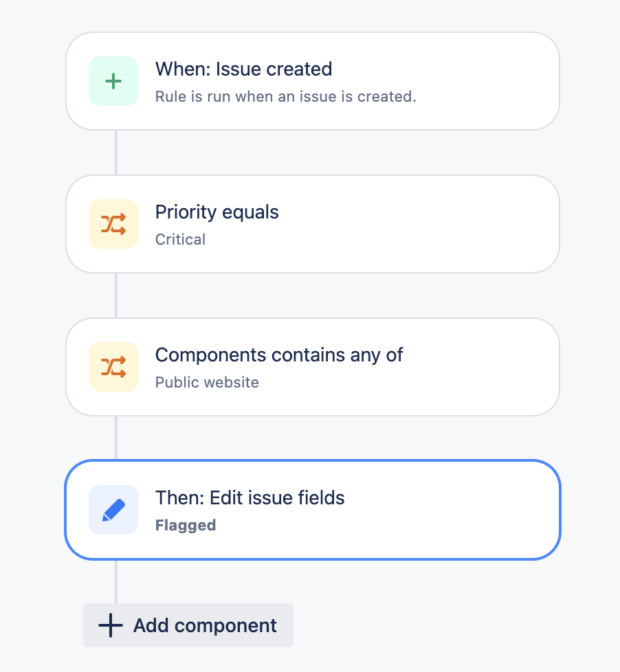
Task: Click the Components condition shuffle icon
Action: [113, 367]
